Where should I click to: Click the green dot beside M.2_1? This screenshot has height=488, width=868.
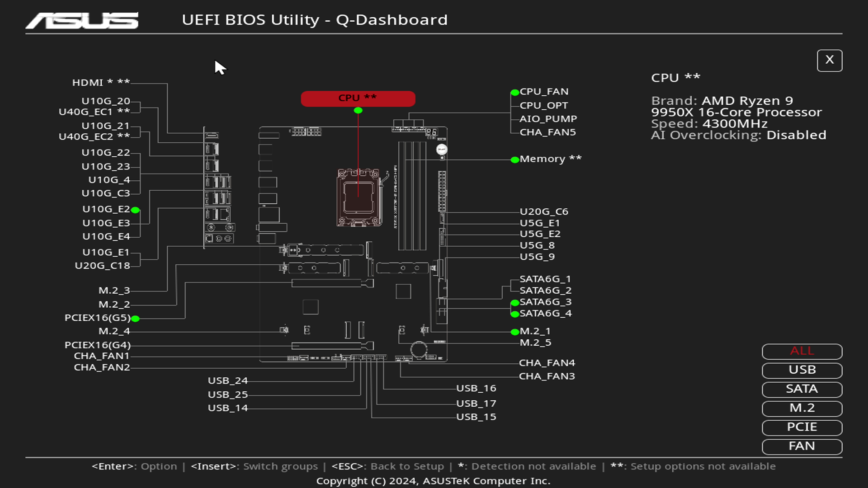pyautogui.click(x=514, y=332)
